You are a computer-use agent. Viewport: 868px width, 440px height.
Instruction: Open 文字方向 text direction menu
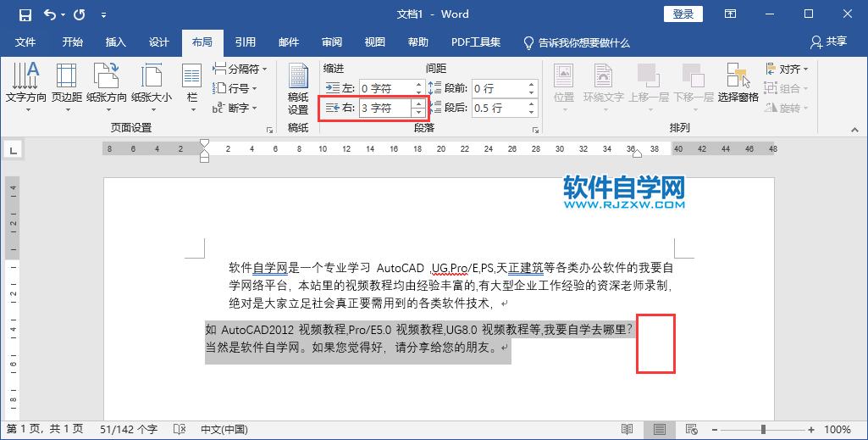tap(26, 87)
